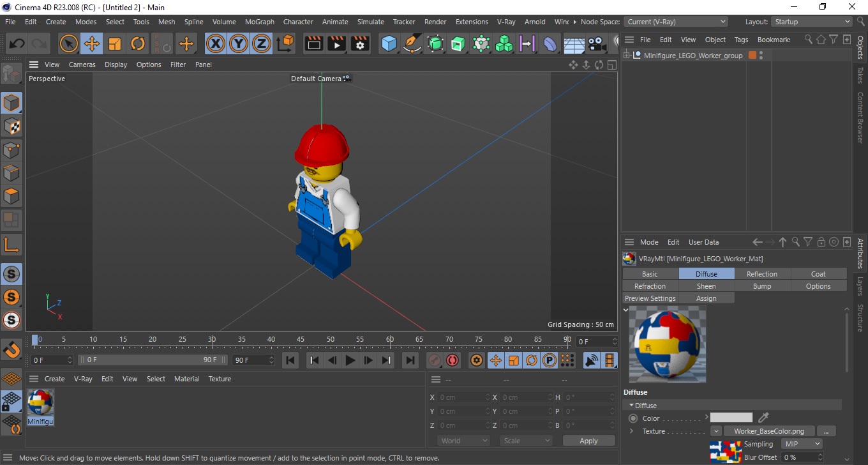Viewport: 868px width, 465px height.
Task: Switch to Polygons mode icon
Action: (x=11, y=196)
